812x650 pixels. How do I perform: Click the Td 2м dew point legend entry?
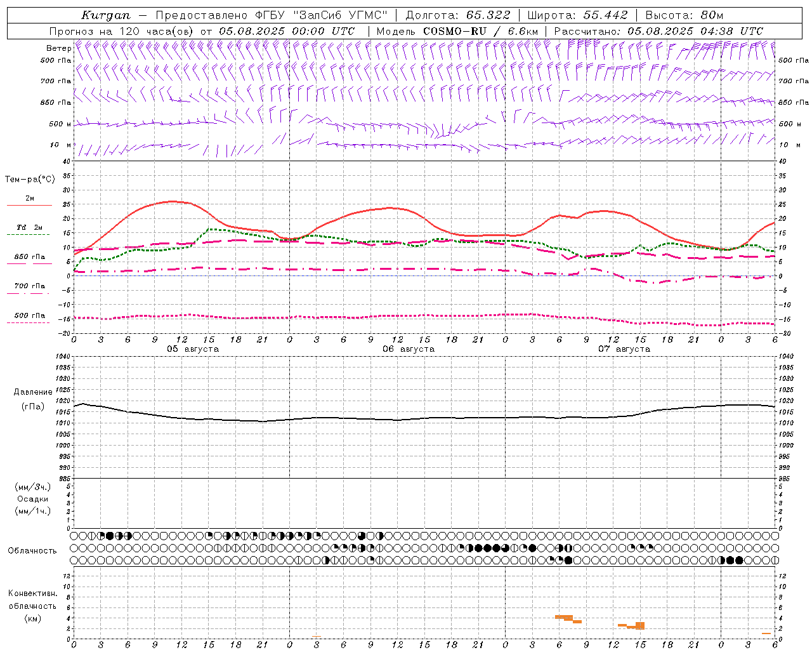point(29,227)
